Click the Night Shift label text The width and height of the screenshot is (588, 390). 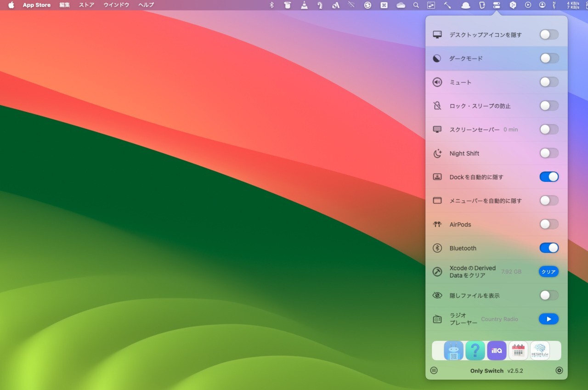tap(464, 153)
